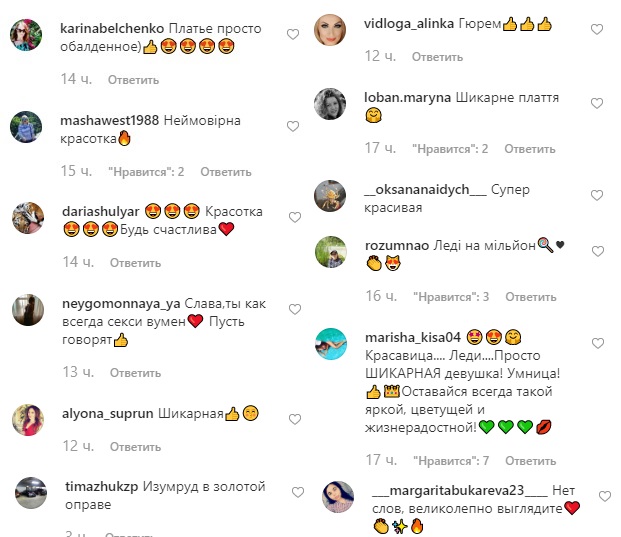Tap heart next to dariashulyar's comment
Screen dimensions: 621x537
click(x=295, y=217)
